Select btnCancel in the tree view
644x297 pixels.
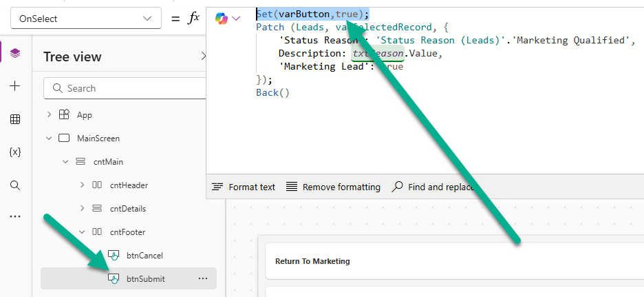point(144,255)
